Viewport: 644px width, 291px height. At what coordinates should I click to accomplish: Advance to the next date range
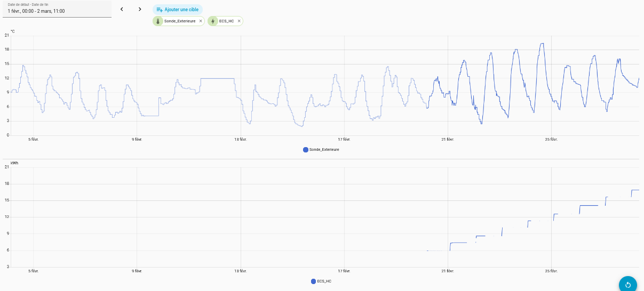[140, 9]
